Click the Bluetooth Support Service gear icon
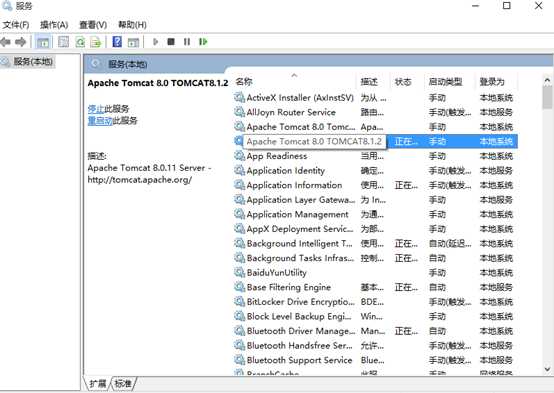Viewport: 554px width, 393px height. coord(240,360)
